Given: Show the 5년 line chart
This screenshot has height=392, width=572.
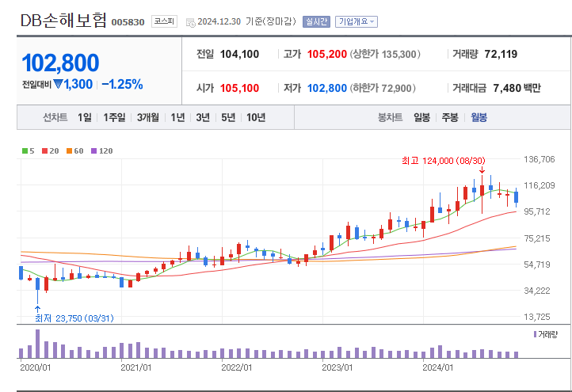Looking at the screenshot, I should pyautogui.click(x=228, y=117).
